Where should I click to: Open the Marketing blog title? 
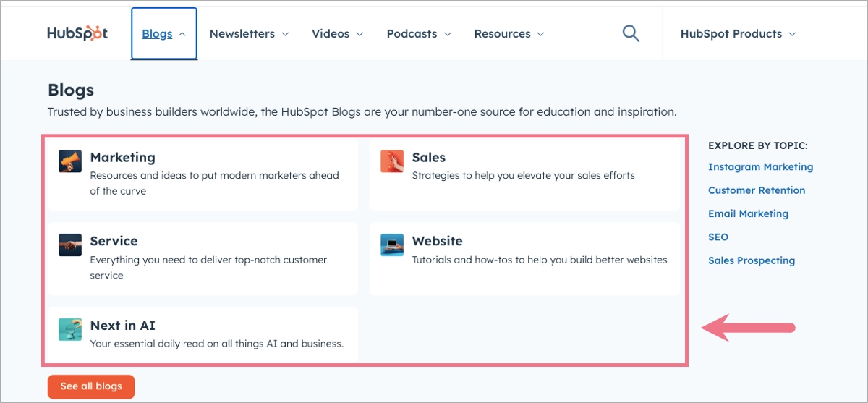point(122,157)
